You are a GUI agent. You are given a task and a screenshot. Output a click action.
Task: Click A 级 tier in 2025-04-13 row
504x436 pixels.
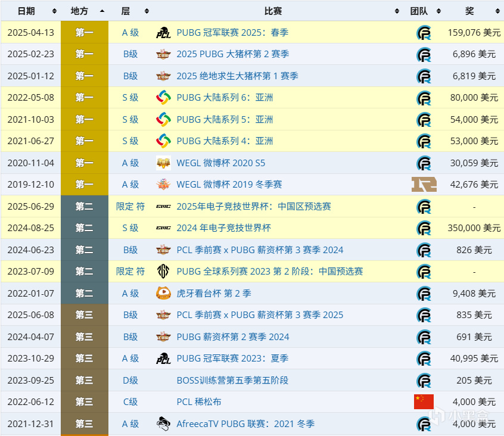click(130, 32)
